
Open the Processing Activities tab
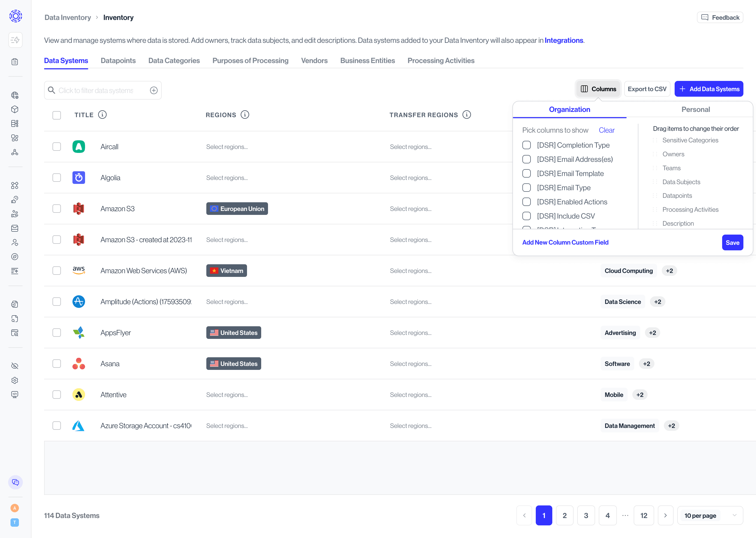(x=441, y=61)
